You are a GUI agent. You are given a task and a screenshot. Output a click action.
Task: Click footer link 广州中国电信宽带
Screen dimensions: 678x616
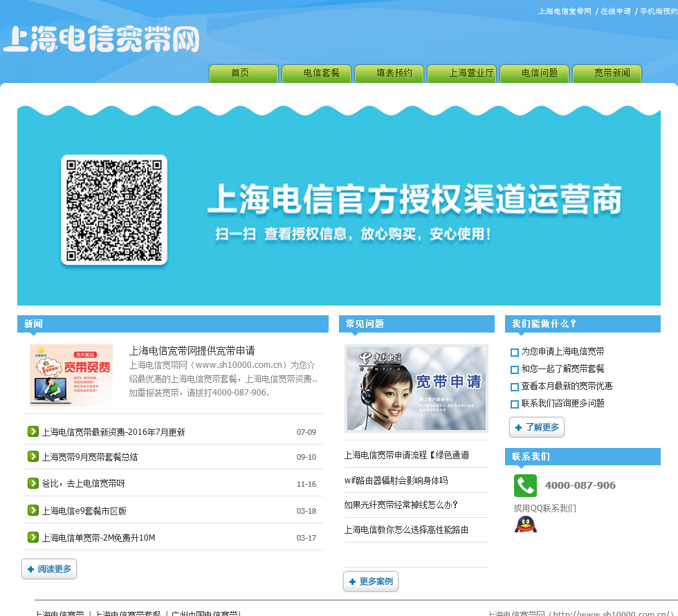[205, 613]
